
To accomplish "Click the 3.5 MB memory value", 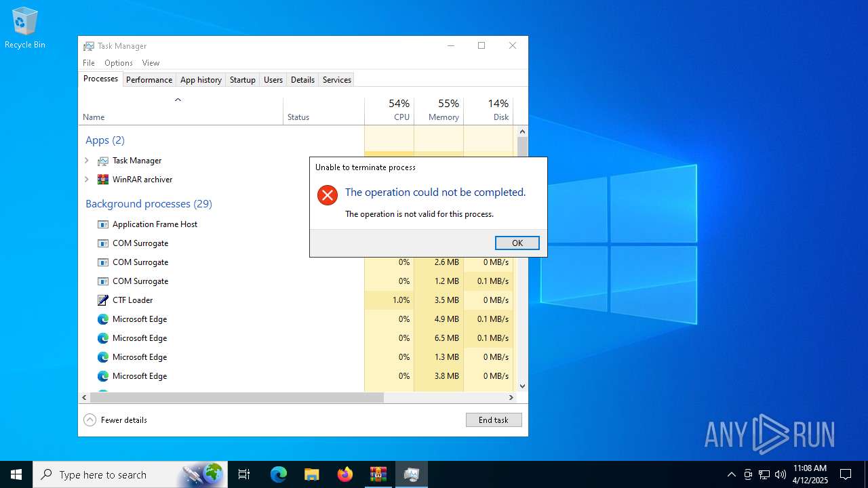I will tap(447, 300).
